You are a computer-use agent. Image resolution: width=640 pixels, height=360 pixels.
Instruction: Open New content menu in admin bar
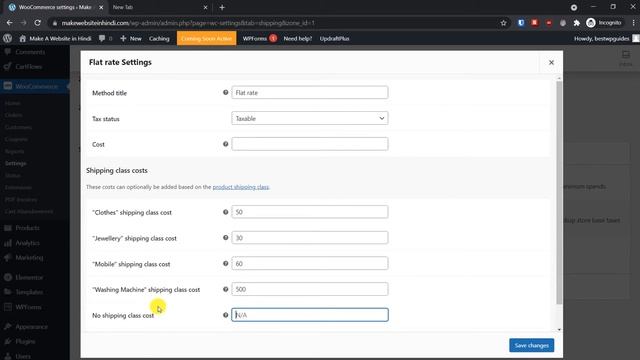coord(131,38)
